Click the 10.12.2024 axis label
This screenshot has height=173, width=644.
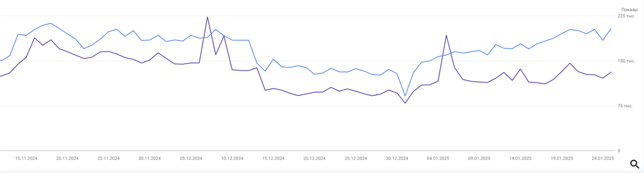pos(232,158)
